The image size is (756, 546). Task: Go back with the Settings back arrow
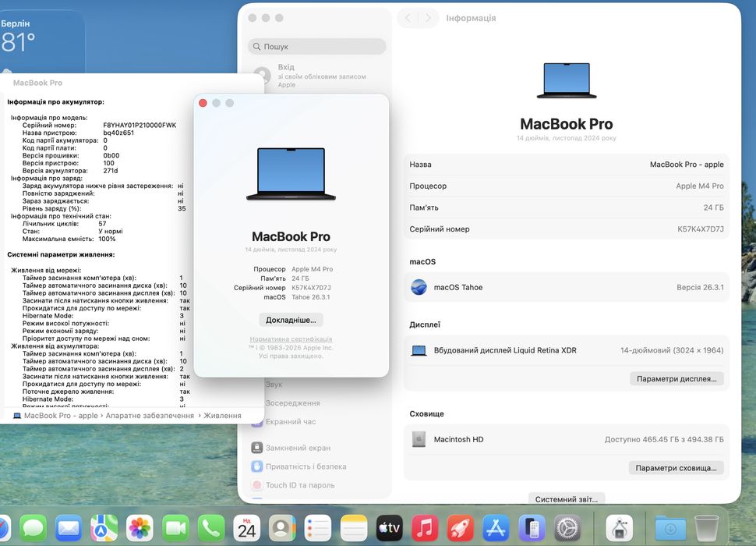[408, 18]
